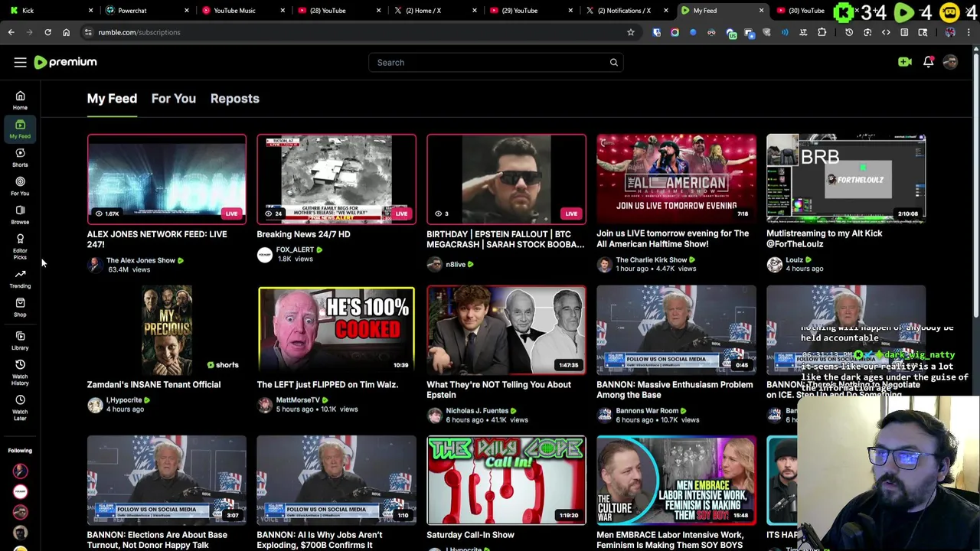Play the Men Embrace Labor Intensive Work thumbnail
980x551 pixels.
[676, 481]
